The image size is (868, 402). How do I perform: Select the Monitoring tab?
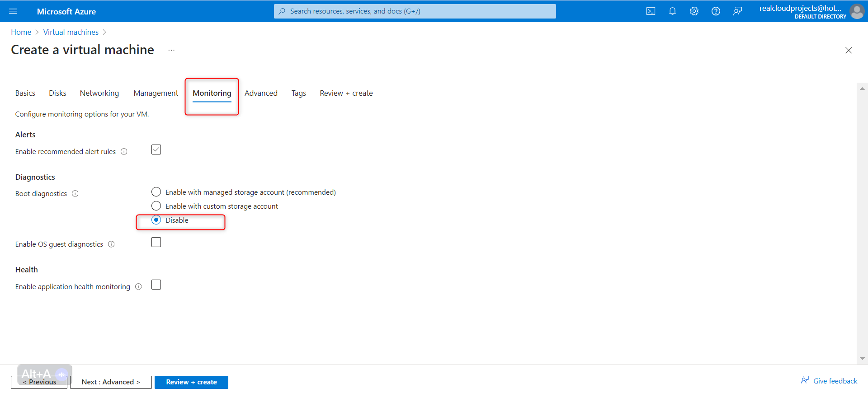212,93
